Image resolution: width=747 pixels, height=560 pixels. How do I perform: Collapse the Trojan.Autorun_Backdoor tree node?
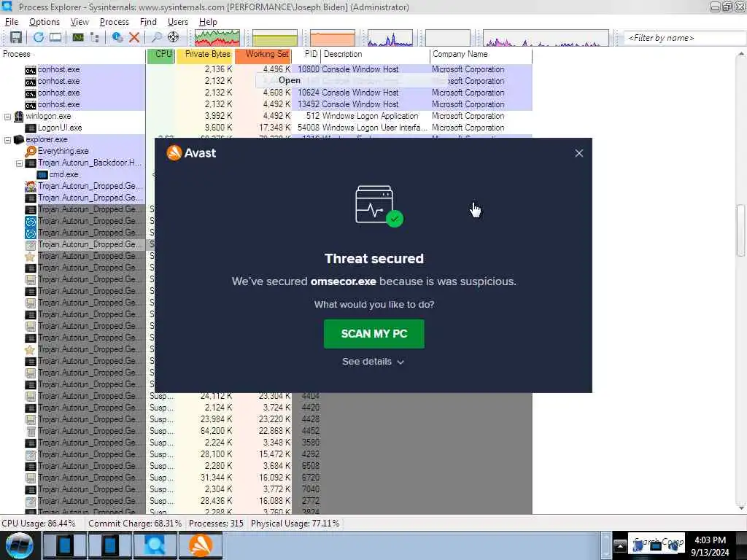[19, 163]
